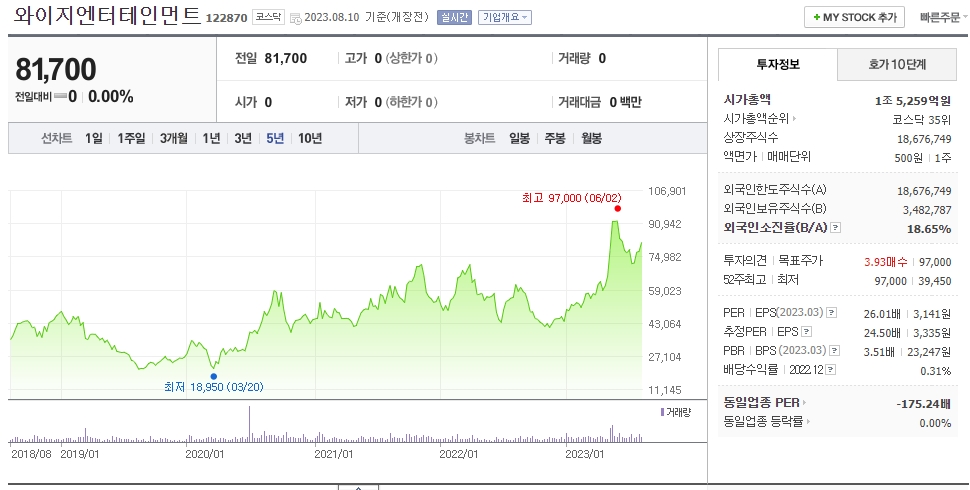Show the 일봉 candlestick chart

pyautogui.click(x=520, y=139)
